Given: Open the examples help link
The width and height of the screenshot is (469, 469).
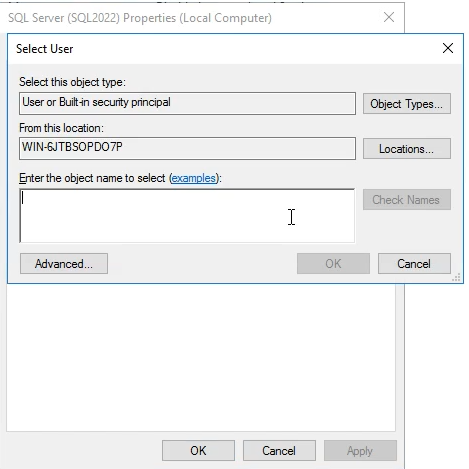Looking at the screenshot, I should click(x=194, y=178).
